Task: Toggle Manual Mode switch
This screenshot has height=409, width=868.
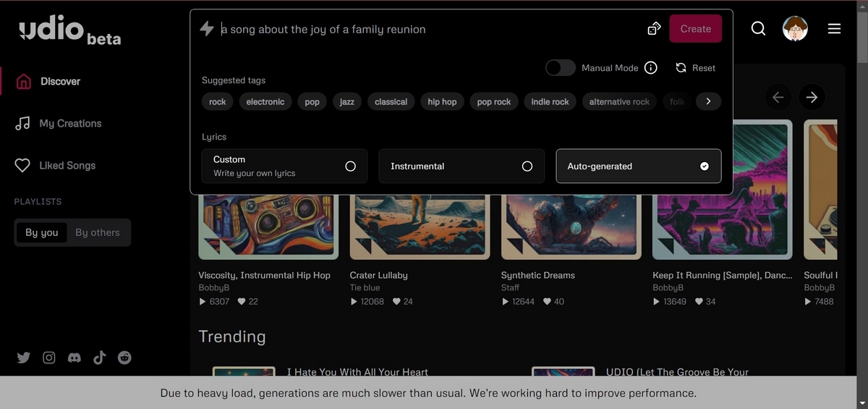Action: pyautogui.click(x=561, y=68)
